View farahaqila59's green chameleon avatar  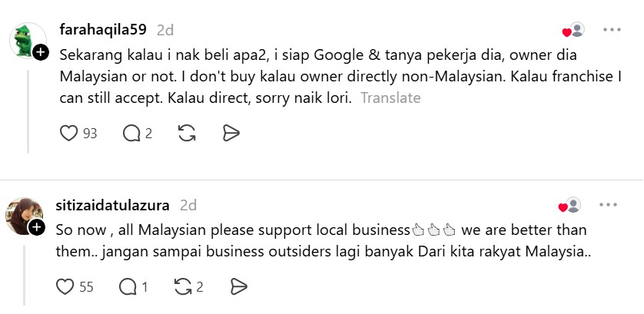tap(28, 40)
